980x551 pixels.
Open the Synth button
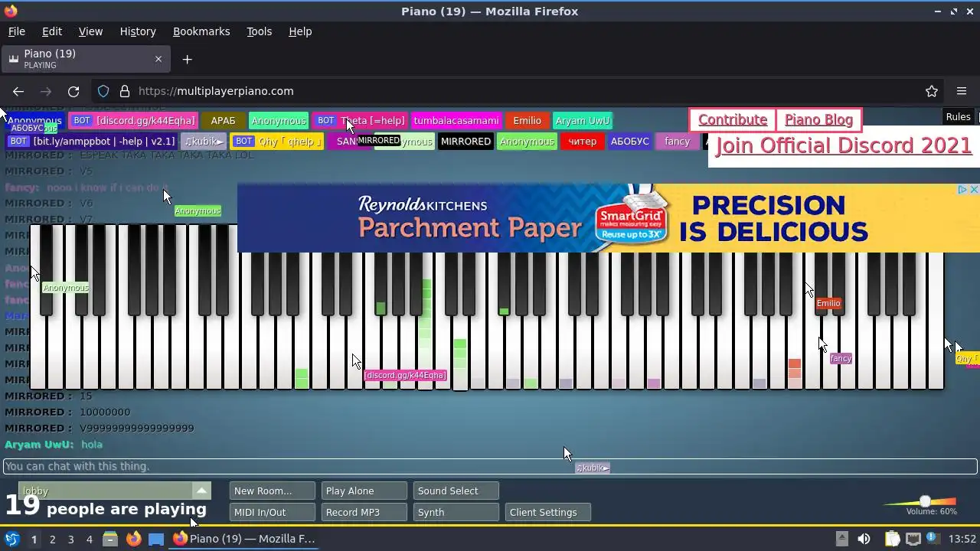(x=456, y=512)
